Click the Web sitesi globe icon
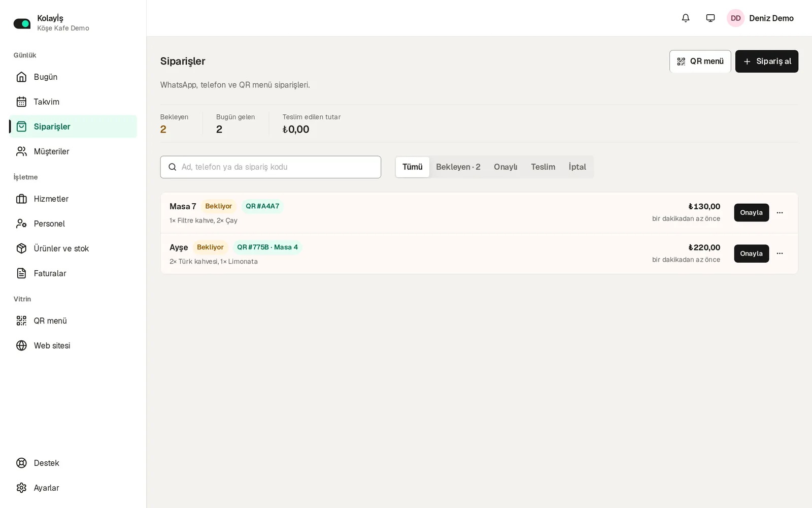This screenshot has width=812, height=508. pyautogui.click(x=21, y=345)
